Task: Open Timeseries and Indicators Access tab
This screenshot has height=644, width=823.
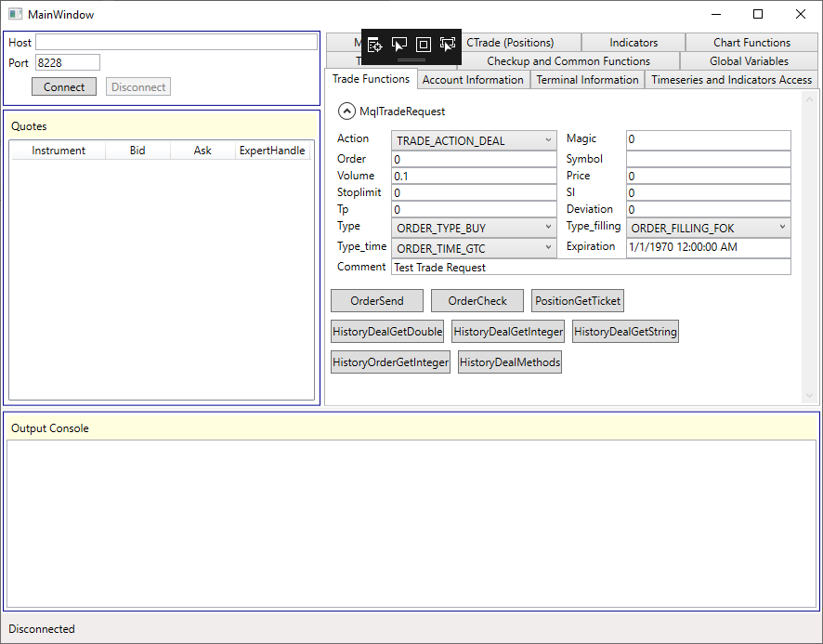Action: [x=731, y=80]
